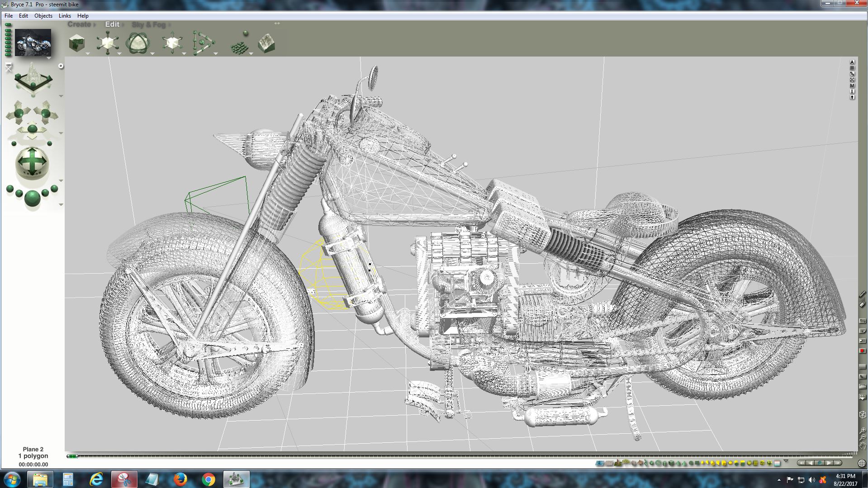Viewport: 868px width, 488px height.
Task: Click the play backward animation button
Action: click(810, 463)
